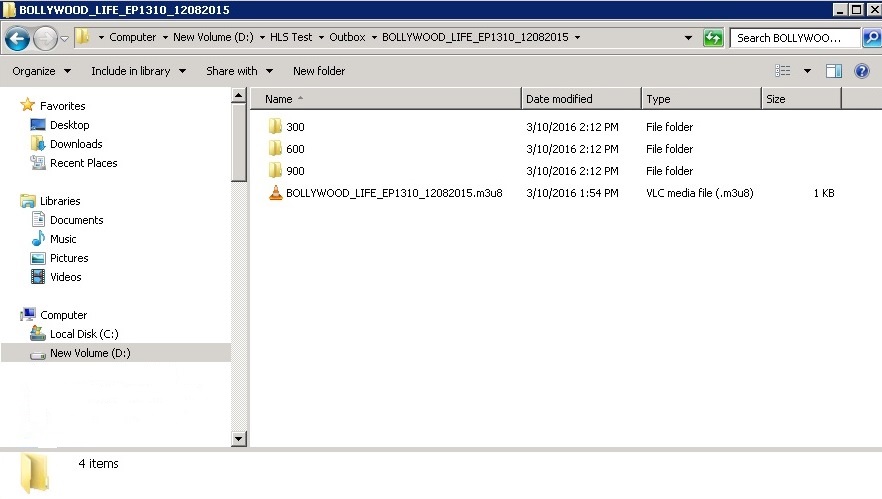The width and height of the screenshot is (882, 499).
Task: Expand the dropdown arrow after Outbox breadcrumb
Action: point(374,38)
